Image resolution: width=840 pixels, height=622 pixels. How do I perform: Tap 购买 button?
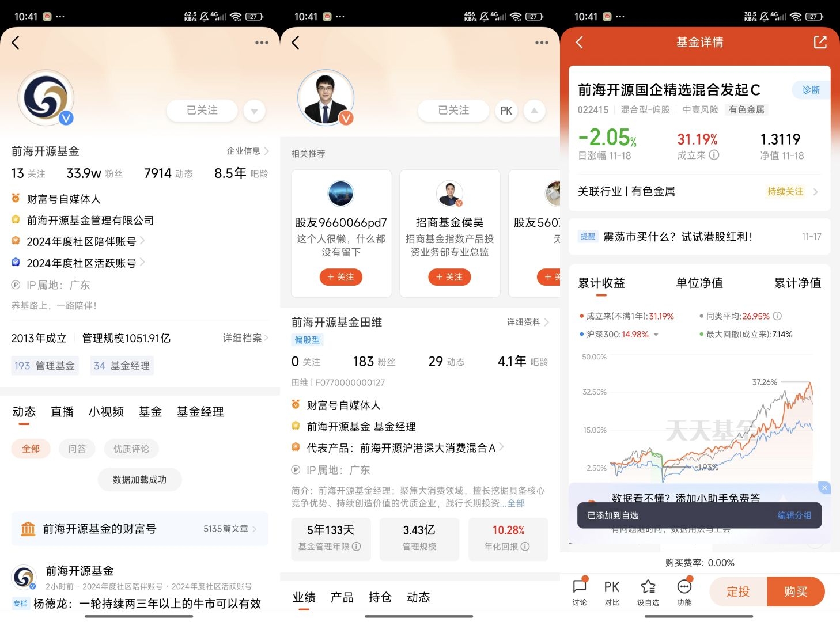click(x=796, y=591)
